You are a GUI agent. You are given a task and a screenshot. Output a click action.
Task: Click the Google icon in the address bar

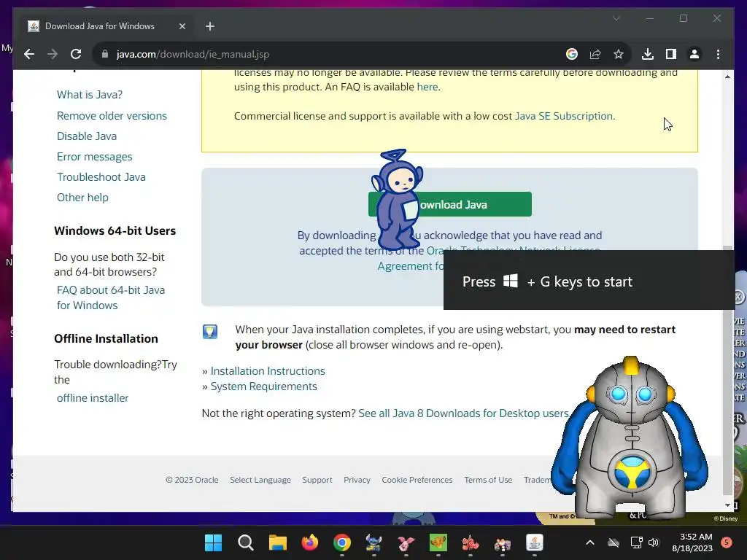pyautogui.click(x=572, y=54)
